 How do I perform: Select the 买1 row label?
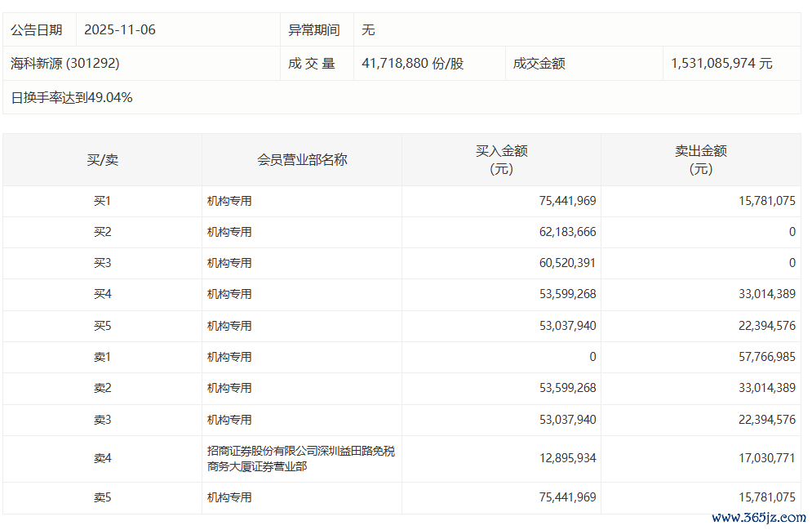(x=103, y=201)
